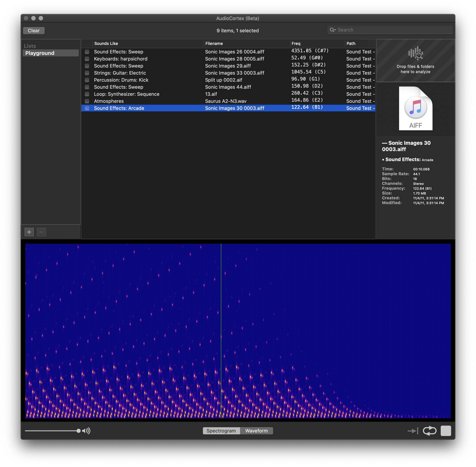
Task: Click the minus icon to remove list
Action: pyautogui.click(x=41, y=232)
